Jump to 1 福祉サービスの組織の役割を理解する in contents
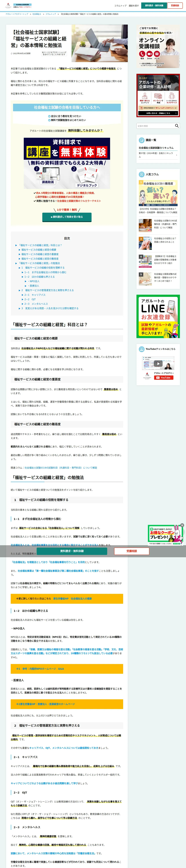Viewport: 186px width, 868px height. click(x=43, y=267)
